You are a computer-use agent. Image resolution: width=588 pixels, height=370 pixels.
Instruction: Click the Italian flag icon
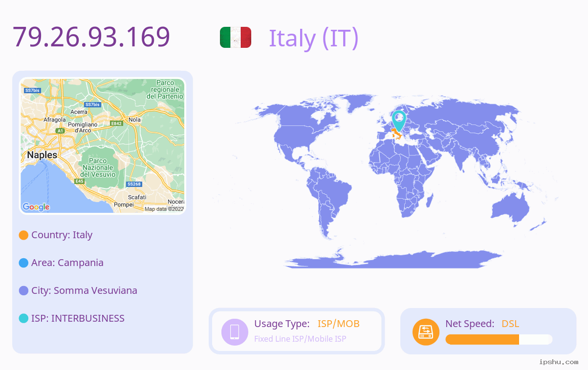[236, 38]
